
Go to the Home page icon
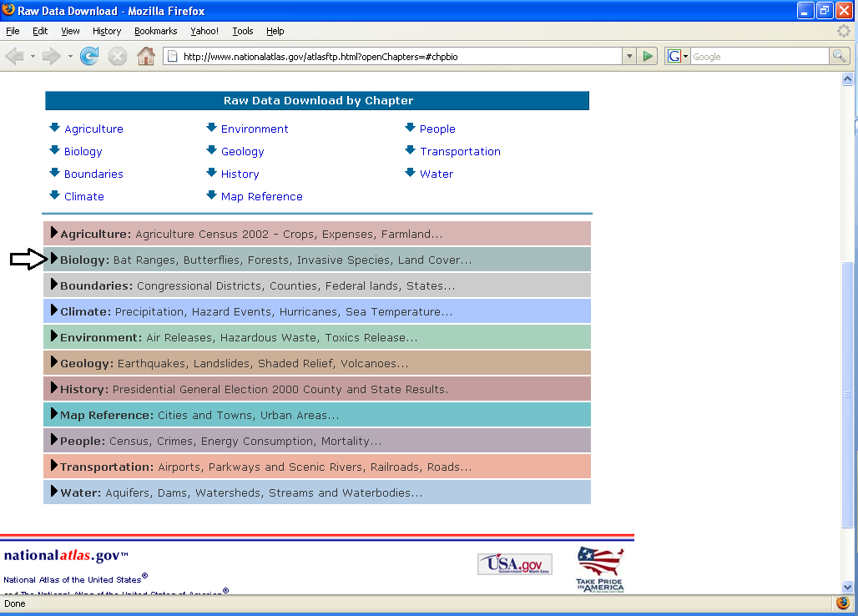[x=145, y=57]
